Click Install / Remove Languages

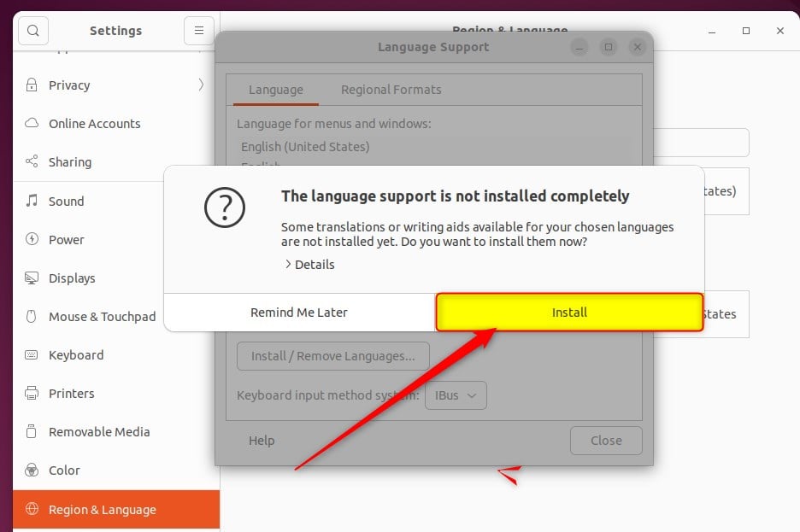click(333, 356)
